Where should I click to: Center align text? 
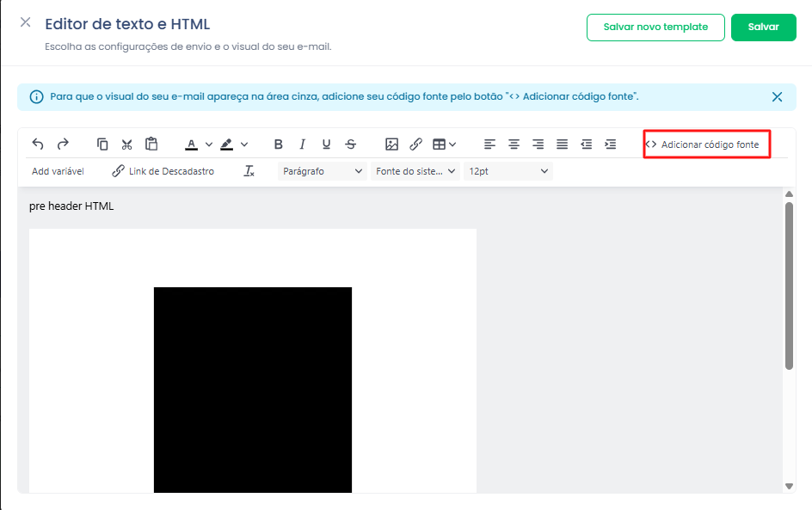(514, 144)
